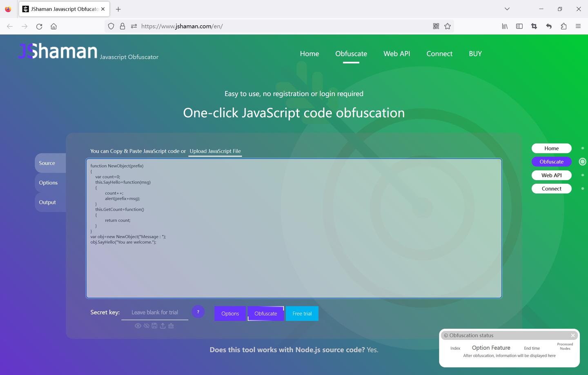Click Upload JavaScript File link
Image resolution: width=588 pixels, height=375 pixels.
[x=215, y=151]
